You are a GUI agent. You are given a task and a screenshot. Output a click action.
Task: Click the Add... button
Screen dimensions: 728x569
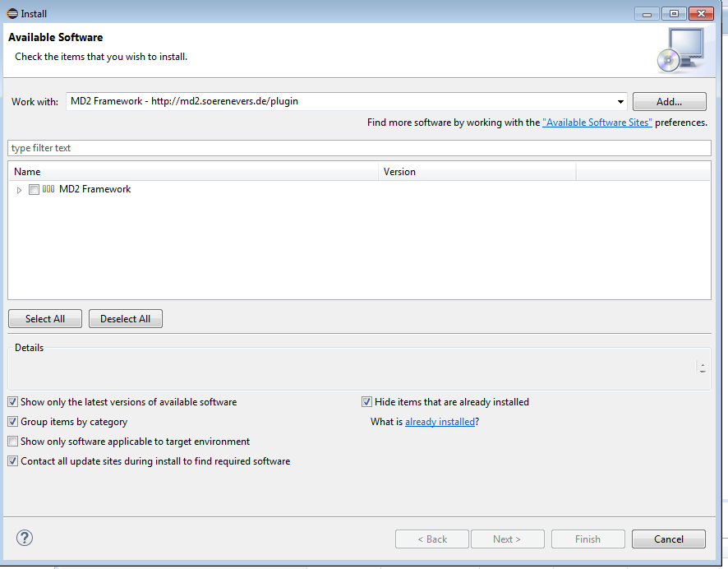(669, 100)
